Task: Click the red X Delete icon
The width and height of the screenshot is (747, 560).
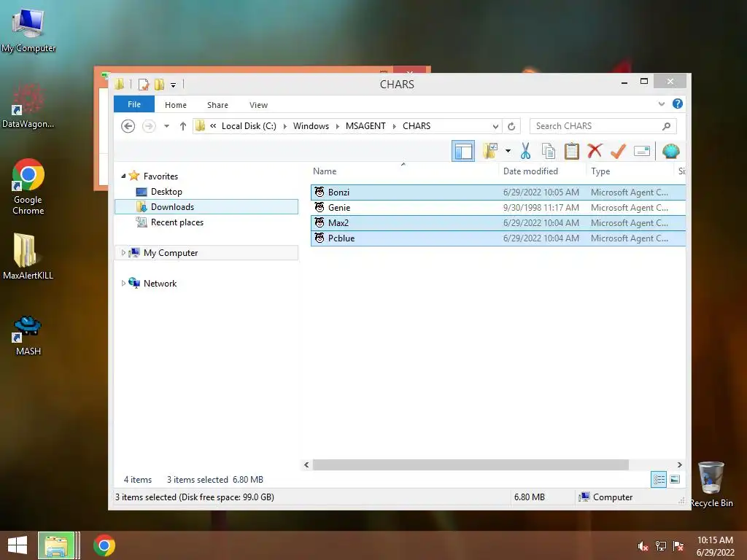Action: point(595,151)
